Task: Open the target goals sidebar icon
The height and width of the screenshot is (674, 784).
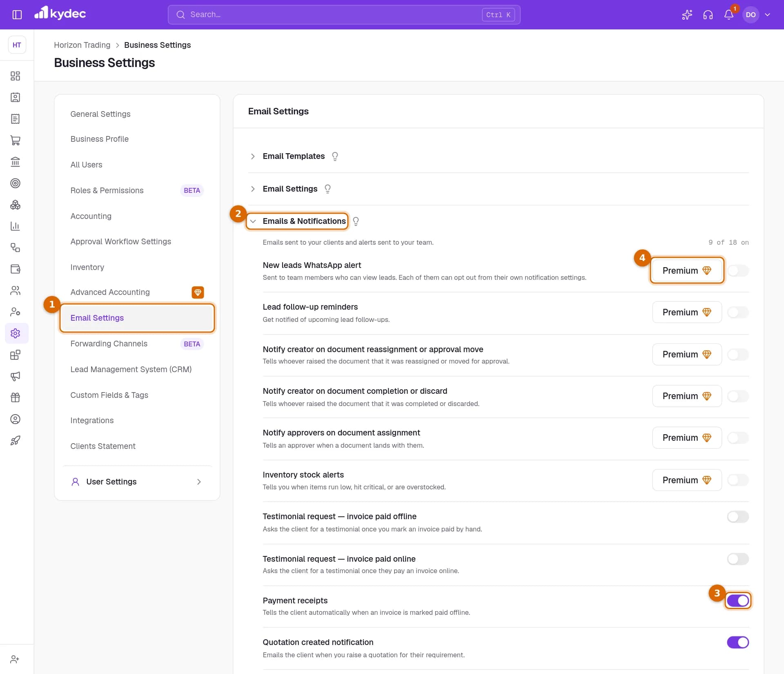Action: tap(15, 183)
